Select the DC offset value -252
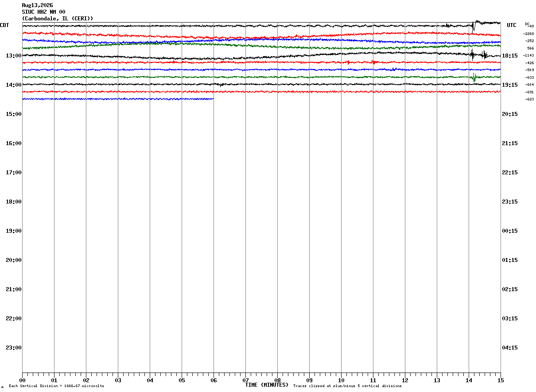This screenshot has width=536, height=392. click(529, 41)
